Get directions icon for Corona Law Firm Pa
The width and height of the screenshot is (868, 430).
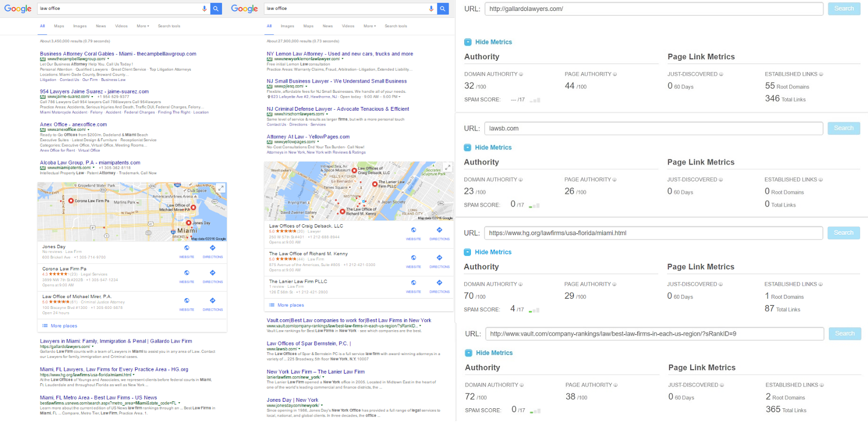click(x=213, y=273)
